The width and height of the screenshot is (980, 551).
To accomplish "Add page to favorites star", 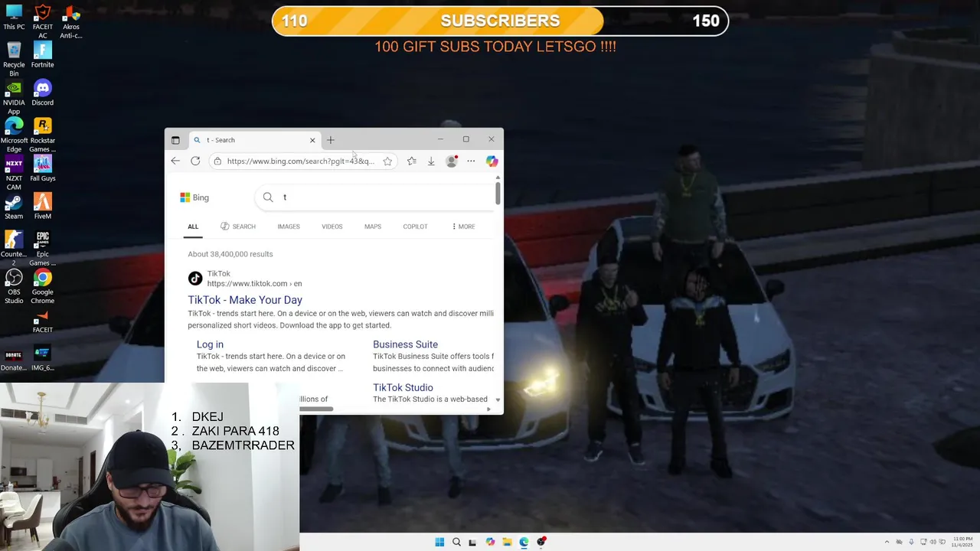I will pyautogui.click(x=387, y=161).
